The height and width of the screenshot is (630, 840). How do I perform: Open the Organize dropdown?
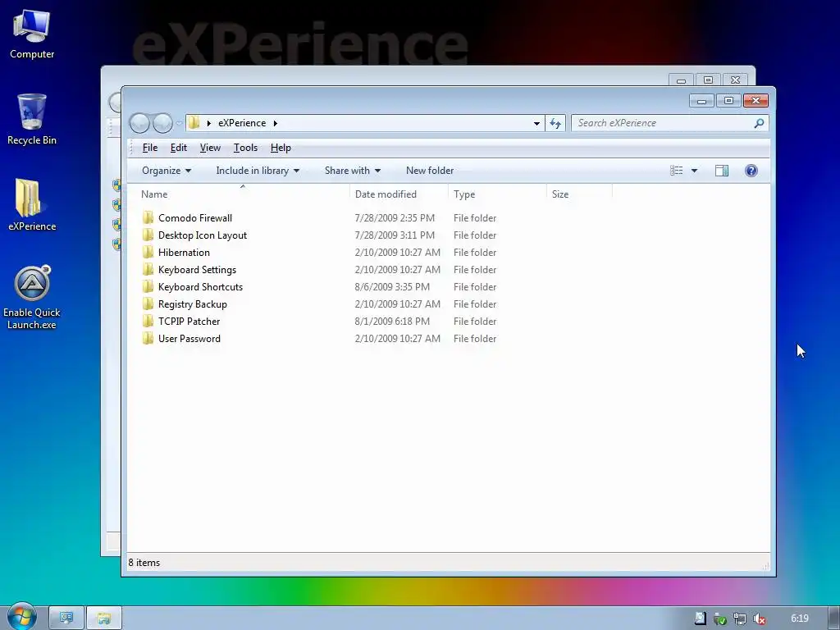click(x=166, y=171)
